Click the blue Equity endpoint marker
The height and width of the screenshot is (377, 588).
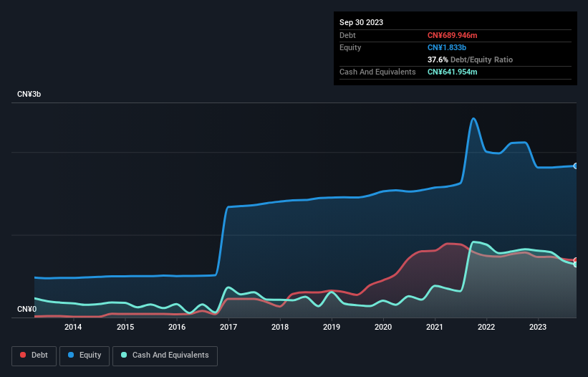click(x=576, y=166)
